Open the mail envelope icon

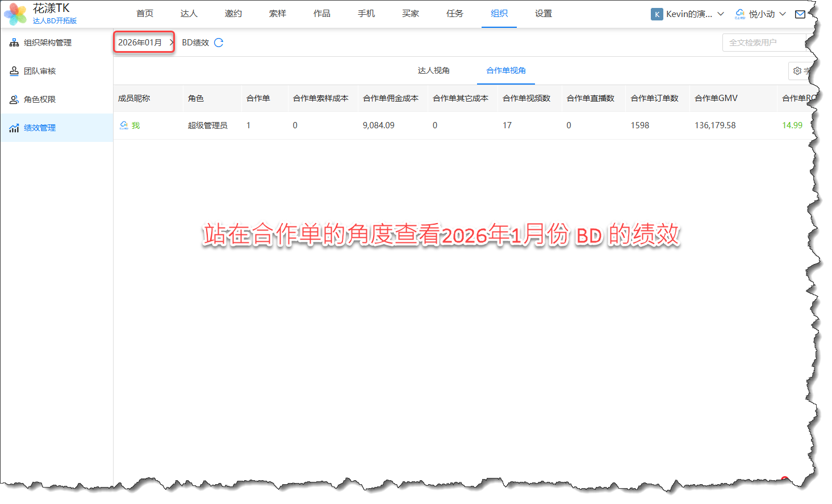(800, 14)
